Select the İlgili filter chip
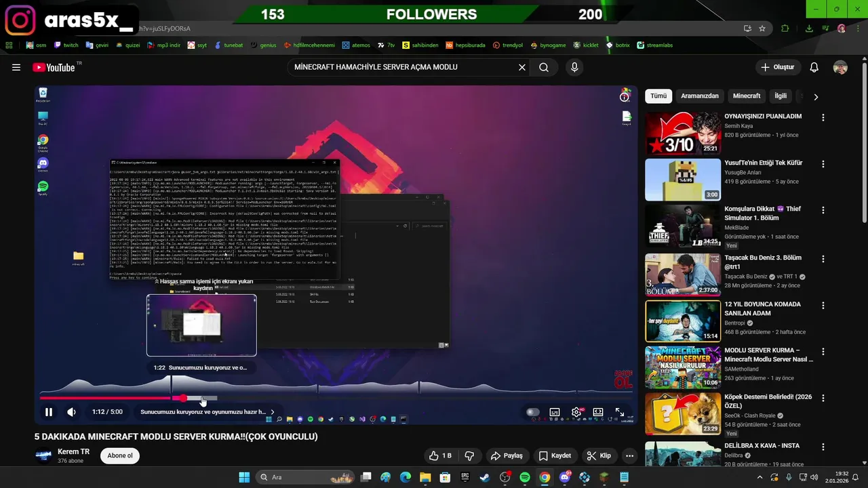Screen dimensions: 868x488 [781, 96]
